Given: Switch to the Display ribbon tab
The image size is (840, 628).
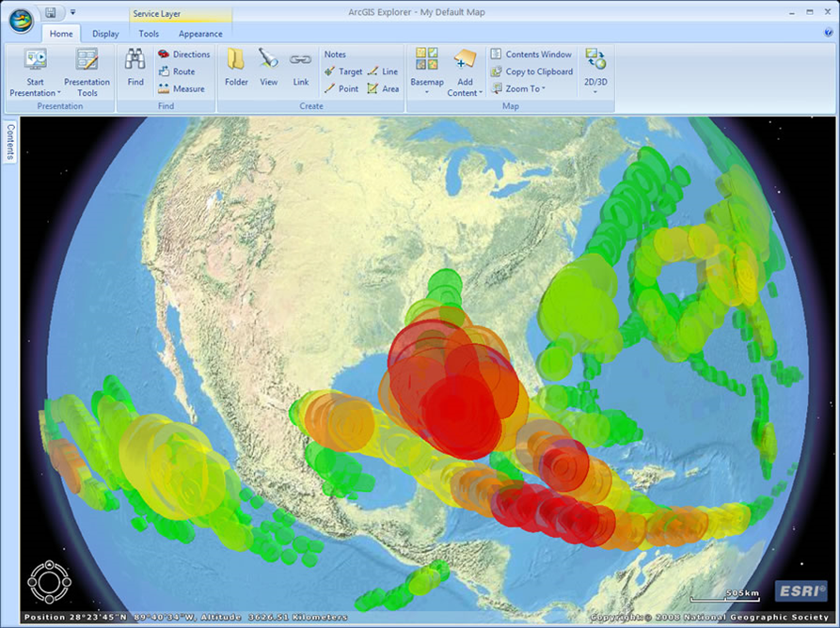Looking at the screenshot, I should 105,34.
